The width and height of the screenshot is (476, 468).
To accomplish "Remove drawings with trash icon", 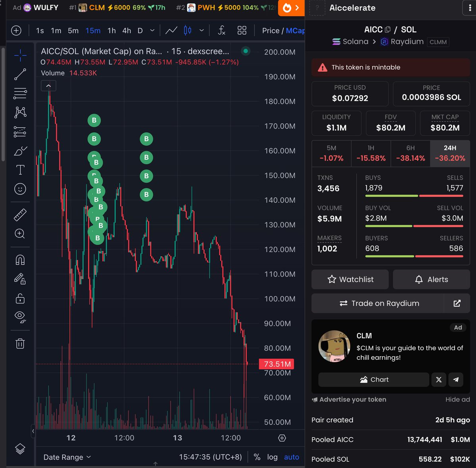I will point(20,343).
